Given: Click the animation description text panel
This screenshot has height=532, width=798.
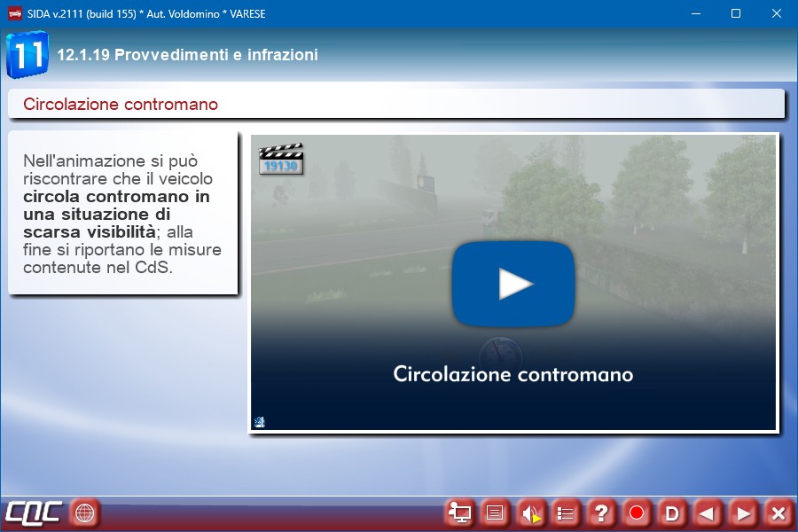Looking at the screenshot, I should coord(122,213).
